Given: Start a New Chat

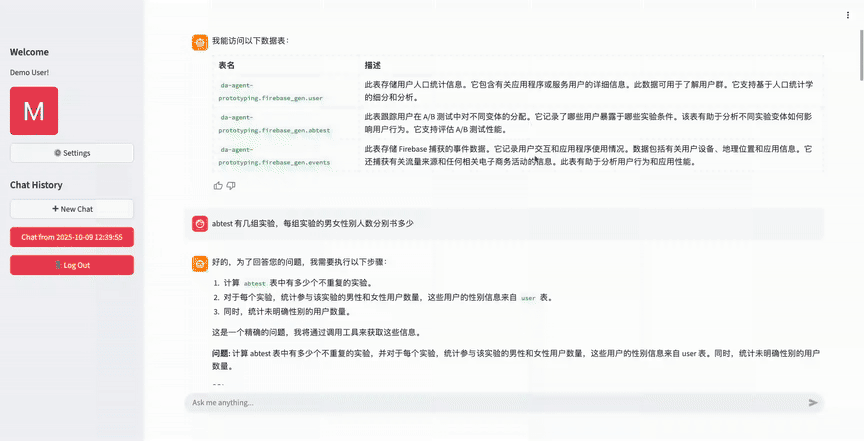Looking at the screenshot, I should coord(72,209).
